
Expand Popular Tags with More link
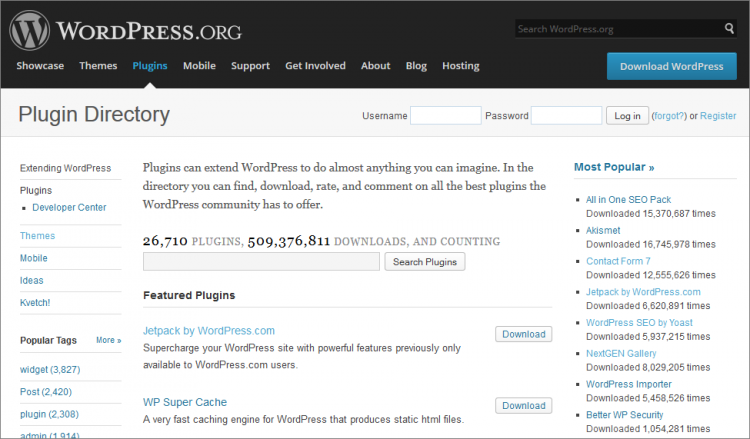[108, 340]
